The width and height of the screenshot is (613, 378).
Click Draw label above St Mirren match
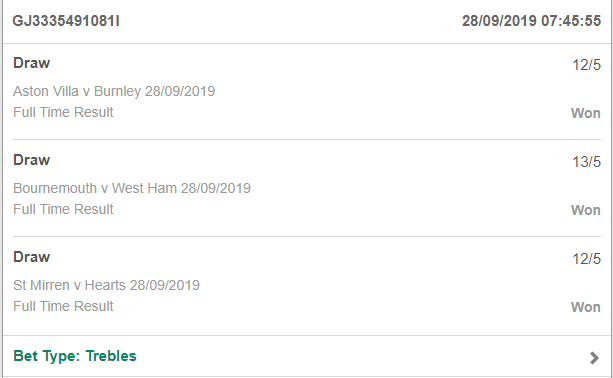32,257
